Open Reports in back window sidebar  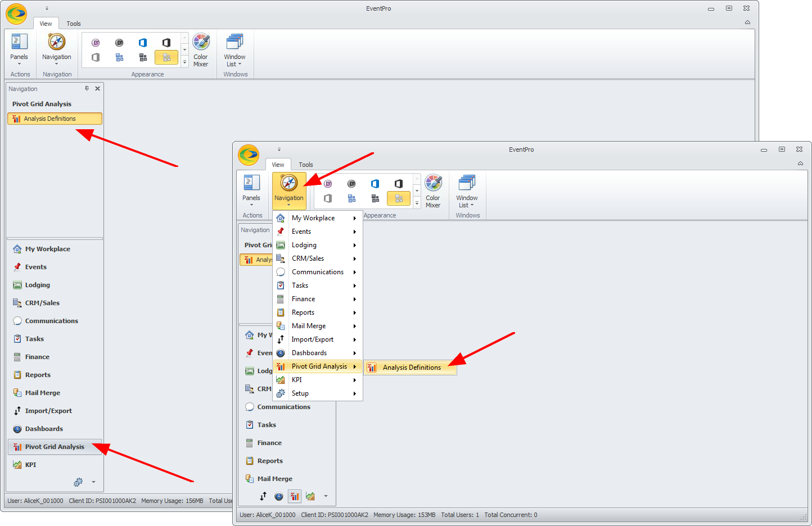(55, 375)
